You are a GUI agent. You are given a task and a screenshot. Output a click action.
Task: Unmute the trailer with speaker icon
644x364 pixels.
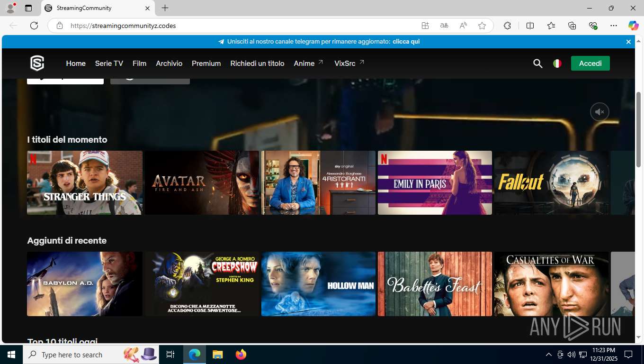point(599,112)
